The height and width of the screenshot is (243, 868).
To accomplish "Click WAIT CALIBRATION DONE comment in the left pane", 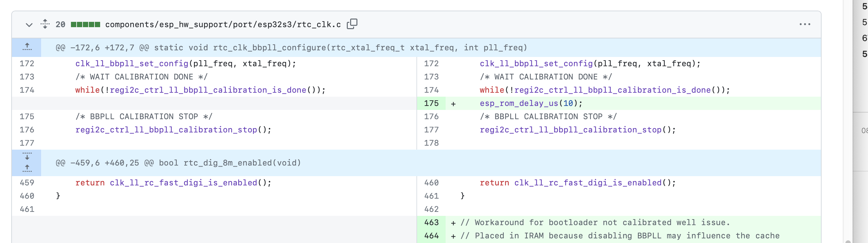I will coord(142,77).
